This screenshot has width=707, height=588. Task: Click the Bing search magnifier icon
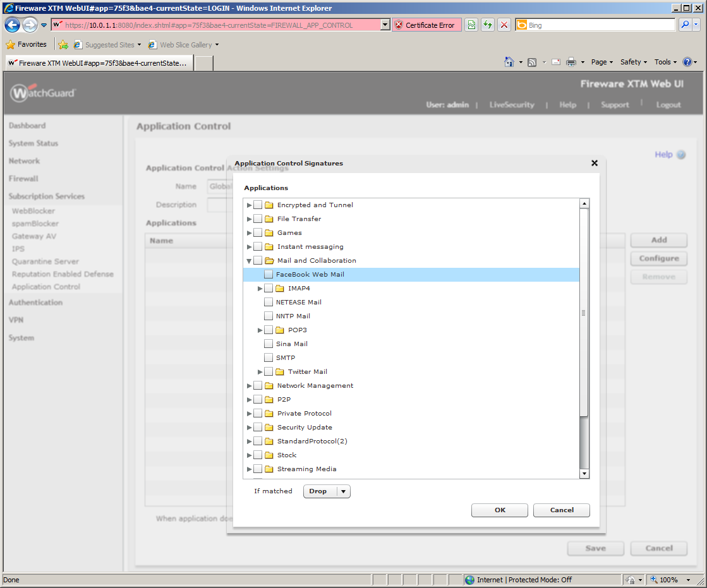coord(685,25)
